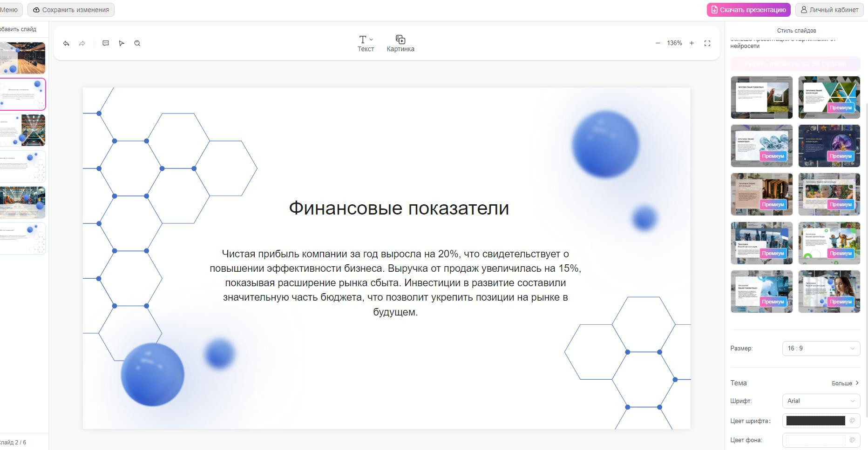This screenshot has width=868, height=450.
Task: Add an image with the Картинка tool
Action: (400, 43)
